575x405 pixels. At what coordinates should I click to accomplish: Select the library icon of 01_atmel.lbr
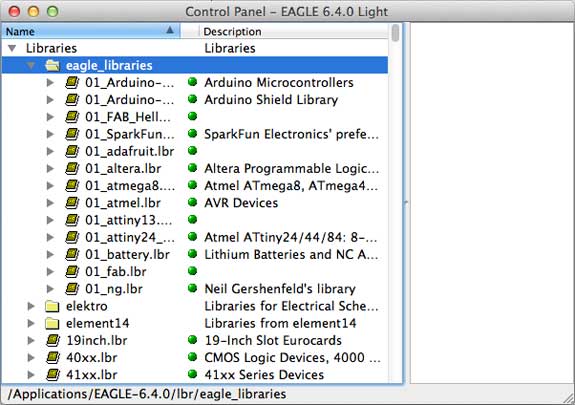click(x=72, y=203)
